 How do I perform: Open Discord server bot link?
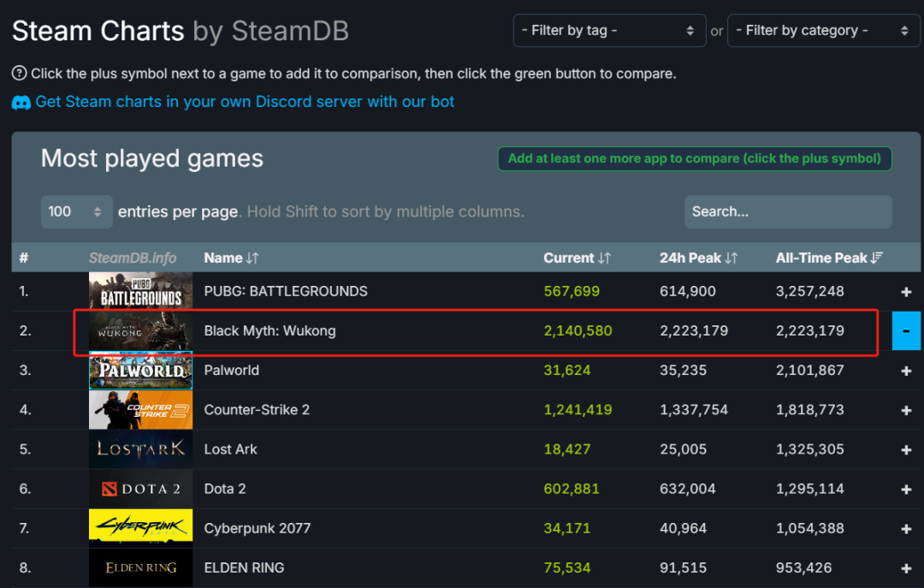click(245, 102)
